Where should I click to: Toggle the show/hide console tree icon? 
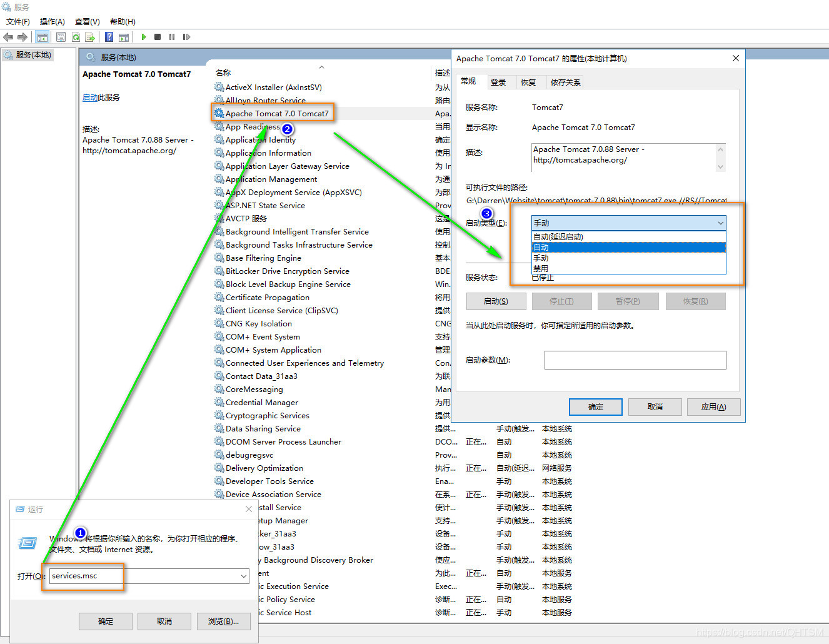pyautogui.click(x=43, y=37)
